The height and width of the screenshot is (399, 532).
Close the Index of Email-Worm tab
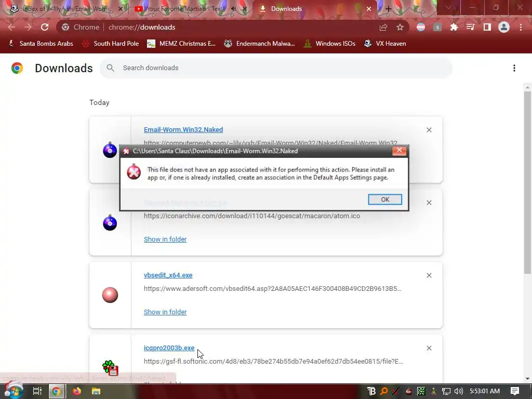[120, 9]
